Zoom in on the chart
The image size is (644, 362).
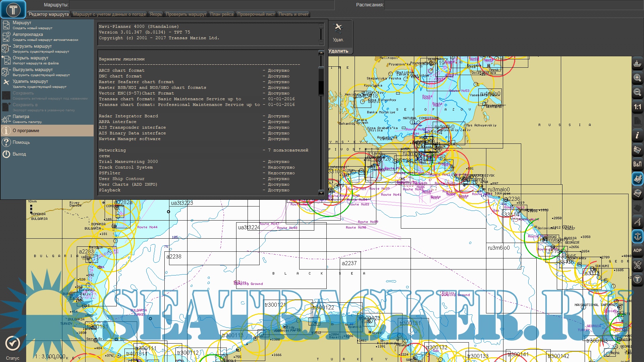coord(637,78)
